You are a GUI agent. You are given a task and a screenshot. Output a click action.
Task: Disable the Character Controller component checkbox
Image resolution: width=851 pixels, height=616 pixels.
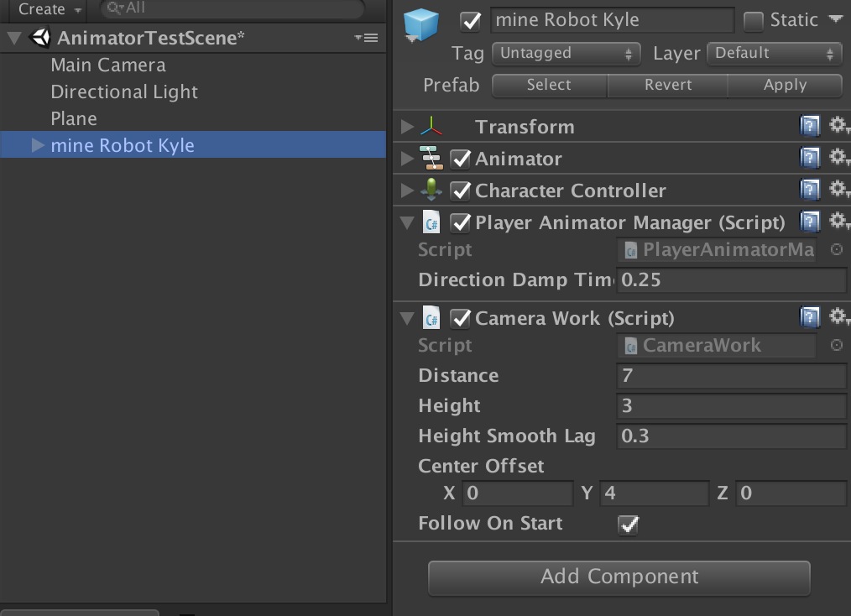pos(460,191)
